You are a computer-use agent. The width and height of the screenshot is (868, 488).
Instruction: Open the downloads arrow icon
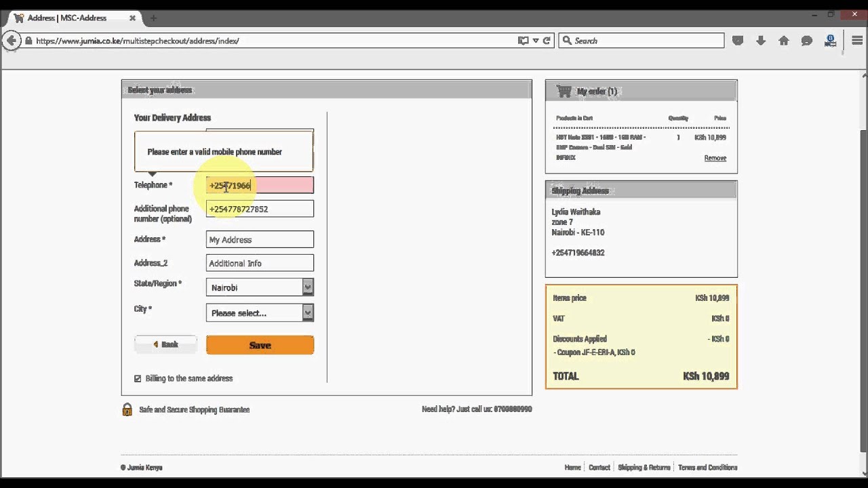pyautogui.click(x=761, y=41)
